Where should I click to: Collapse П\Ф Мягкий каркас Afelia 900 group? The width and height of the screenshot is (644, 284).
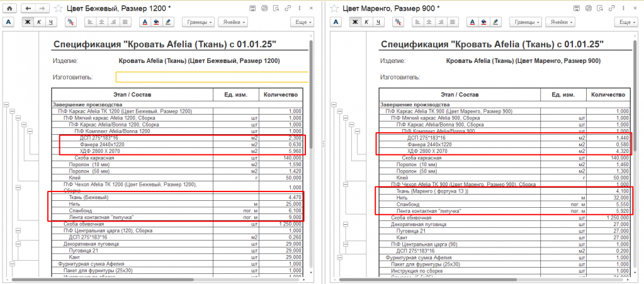pos(346,118)
